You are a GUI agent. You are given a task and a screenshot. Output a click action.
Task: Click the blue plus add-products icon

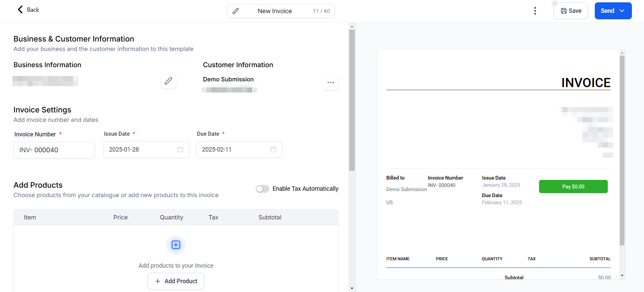point(176,245)
